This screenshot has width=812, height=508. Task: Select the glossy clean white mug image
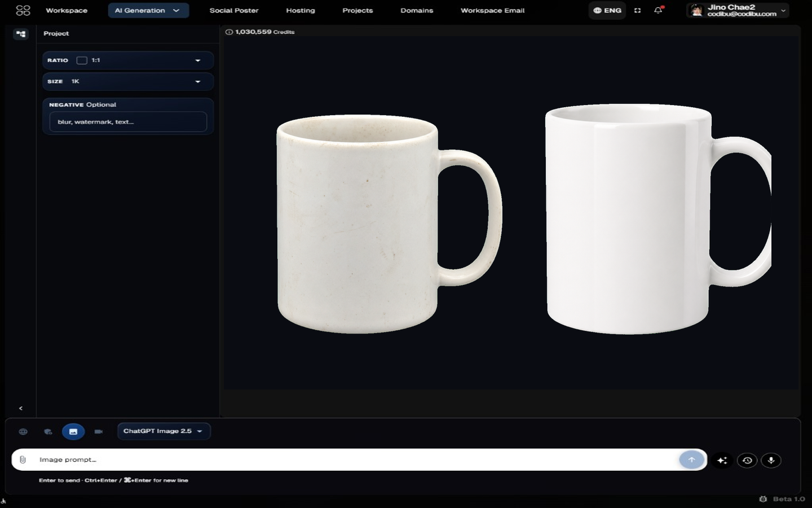coord(658,219)
